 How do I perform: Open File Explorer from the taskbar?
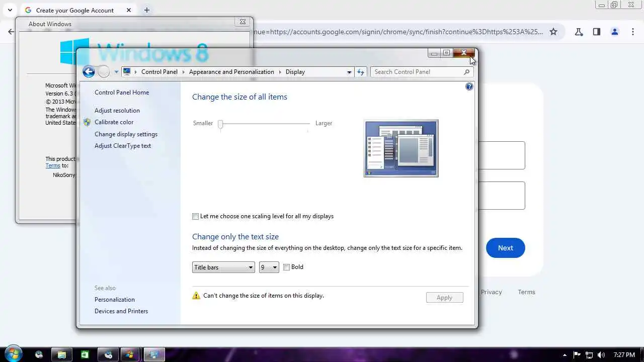coord(61,354)
